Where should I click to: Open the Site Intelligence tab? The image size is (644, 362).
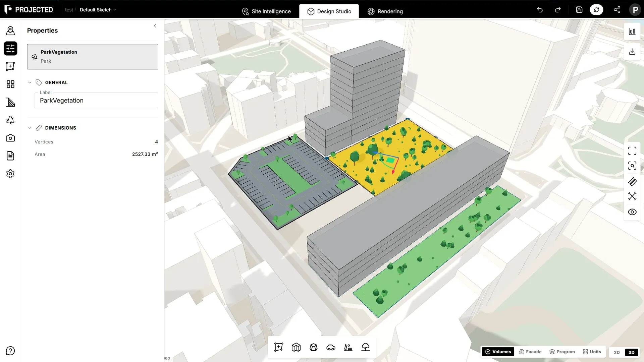266,11
